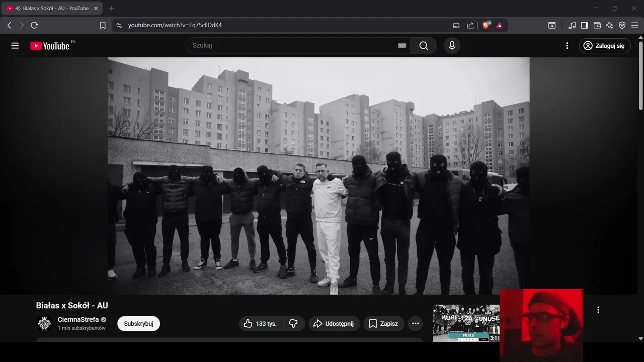
Task: Toggle the browser sidebar panel
Action: pos(584,25)
